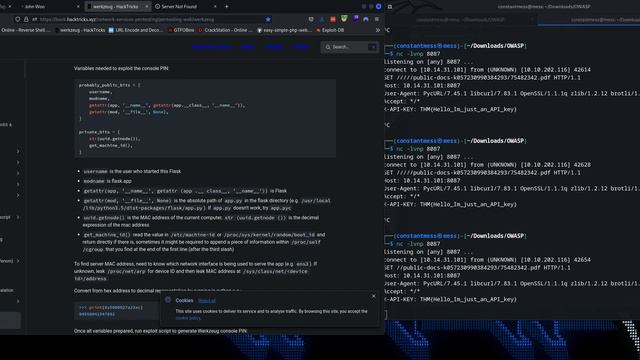640x360 pixels.
Task: Click the HackTricks page Search box
Action: pyautogui.click(x=349, y=47)
